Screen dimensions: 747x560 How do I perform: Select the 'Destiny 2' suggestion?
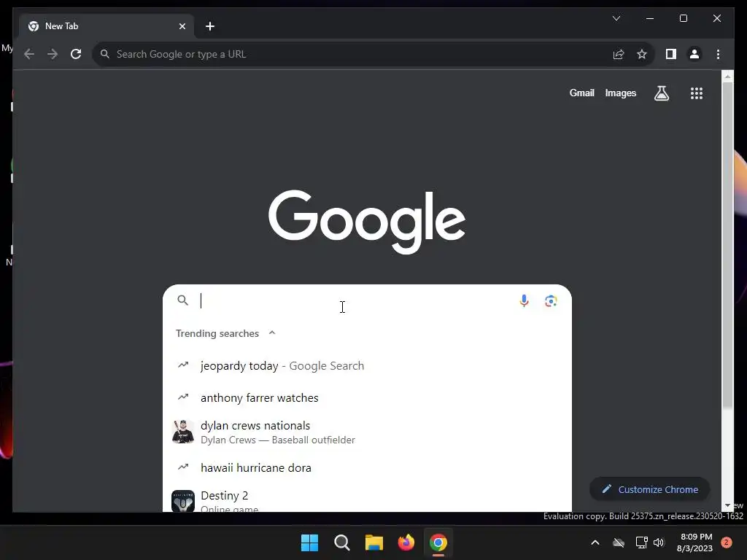(367, 500)
